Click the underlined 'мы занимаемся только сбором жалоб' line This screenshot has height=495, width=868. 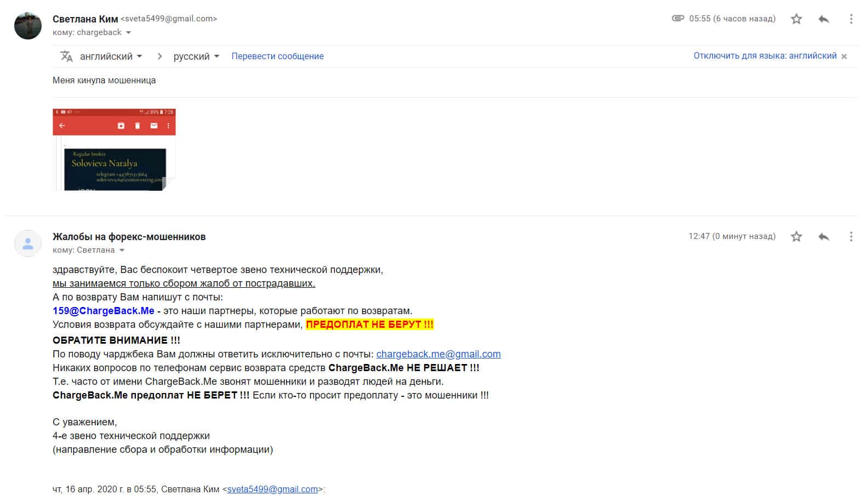(184, 283)
